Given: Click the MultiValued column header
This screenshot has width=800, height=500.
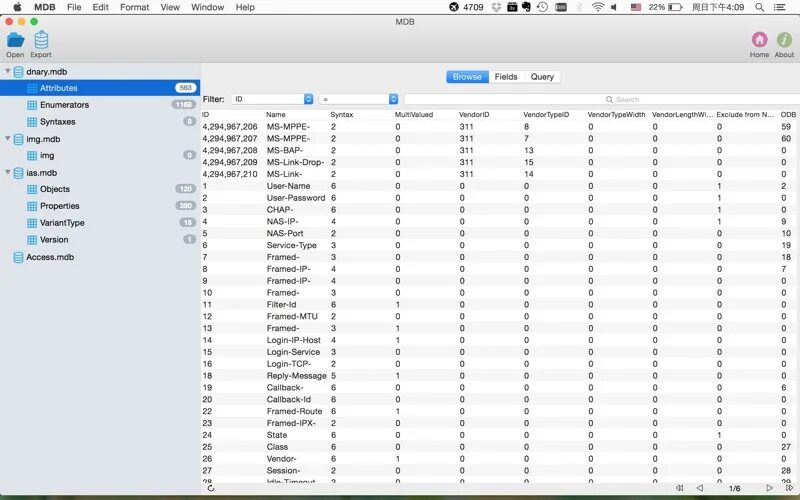Looking at the screenshot, I should (414, 115).
